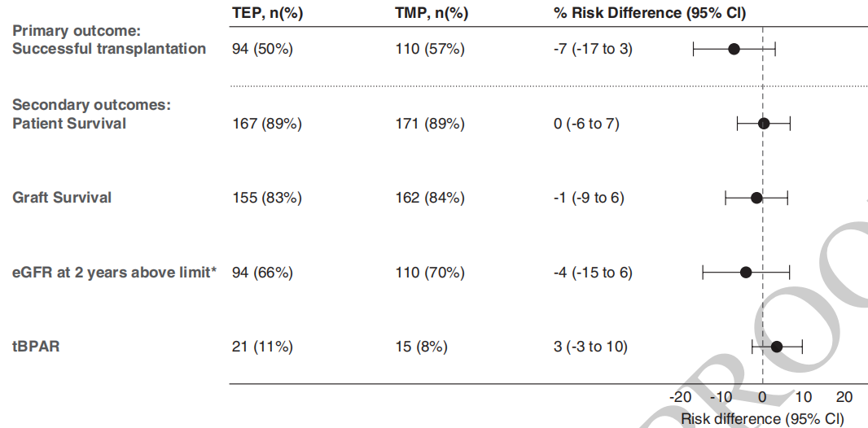Image resolution: width=868 pixels, height=428 pixels.
Task: Click the 'eGFR at 2 years above limit*' label
Action: click(x=114, y=272)
